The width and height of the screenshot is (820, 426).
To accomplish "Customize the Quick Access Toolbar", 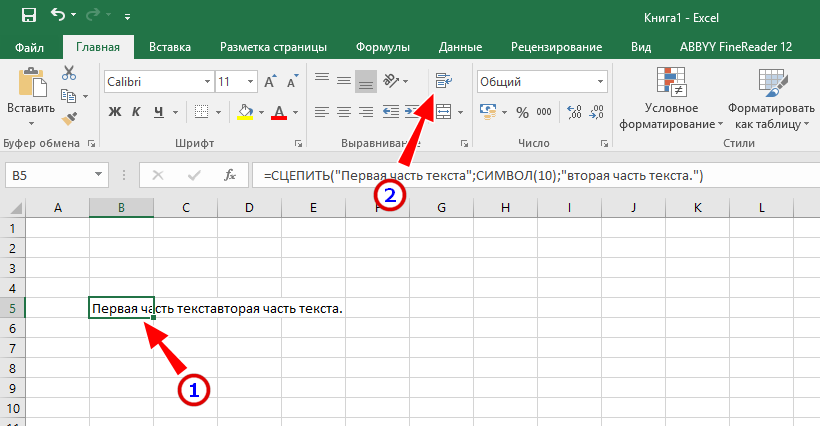I will (x=128, y=17).
